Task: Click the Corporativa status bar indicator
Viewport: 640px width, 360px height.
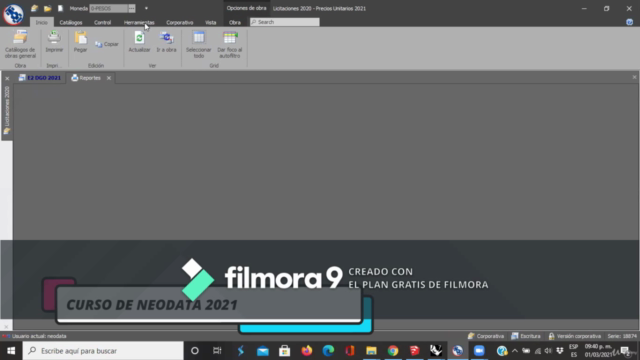Action: (x=486, y=336)
